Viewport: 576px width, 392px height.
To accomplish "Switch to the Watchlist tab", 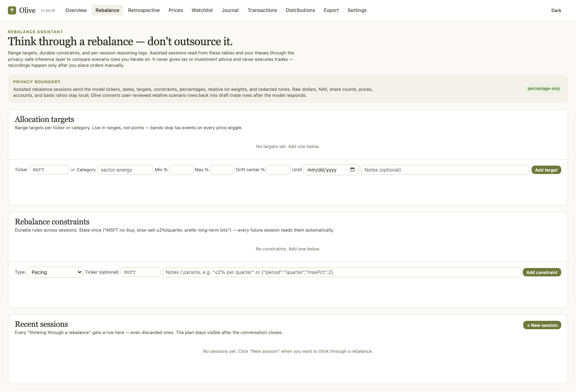I will [202, 10].
